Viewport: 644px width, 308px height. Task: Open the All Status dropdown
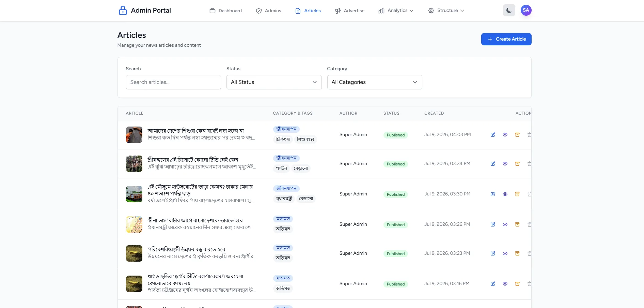pos(274,82)
